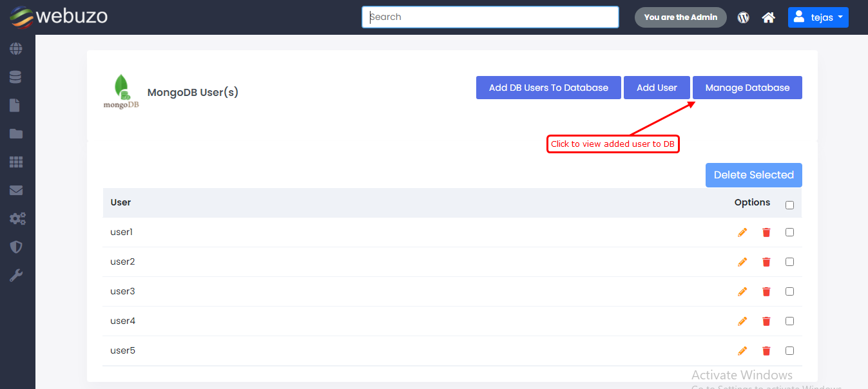Click the globe icon in sidebar
The width and height of the screenshot is (868, 389).
16,49
